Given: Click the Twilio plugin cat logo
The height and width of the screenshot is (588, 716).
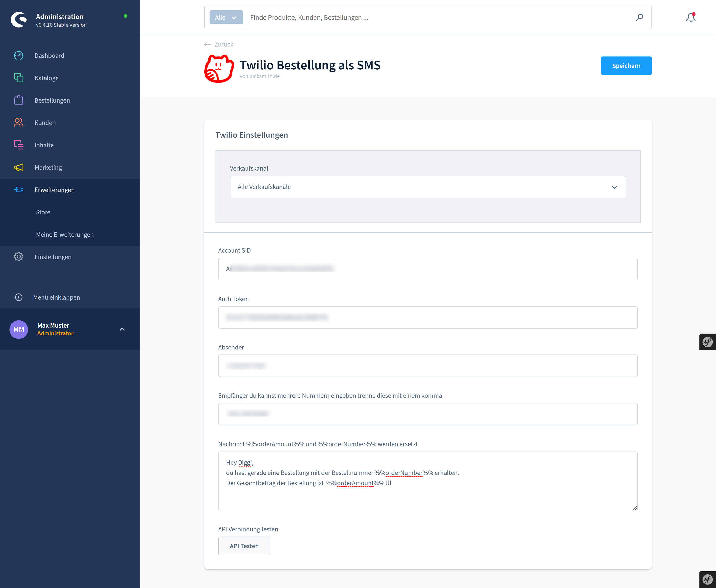Looking at the screenshot, I should (219, 68).
